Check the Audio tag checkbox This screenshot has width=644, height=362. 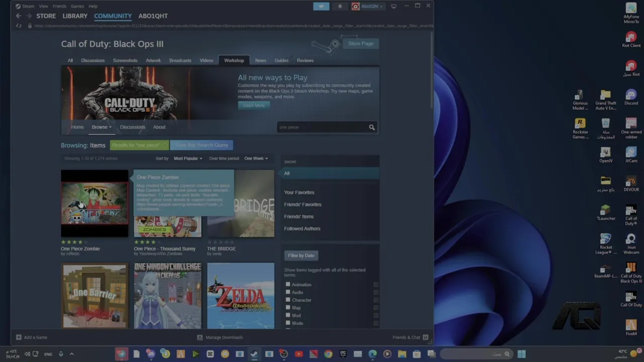pos(288,292)
